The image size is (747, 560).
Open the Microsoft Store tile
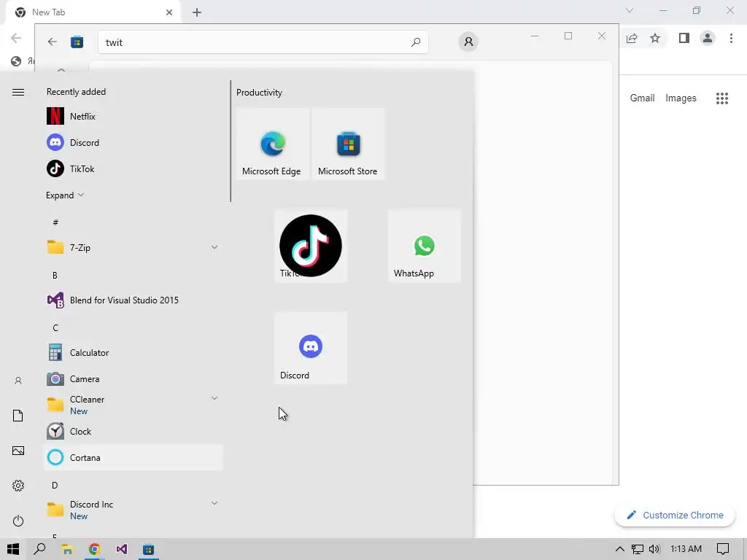[x=349, y=144]
